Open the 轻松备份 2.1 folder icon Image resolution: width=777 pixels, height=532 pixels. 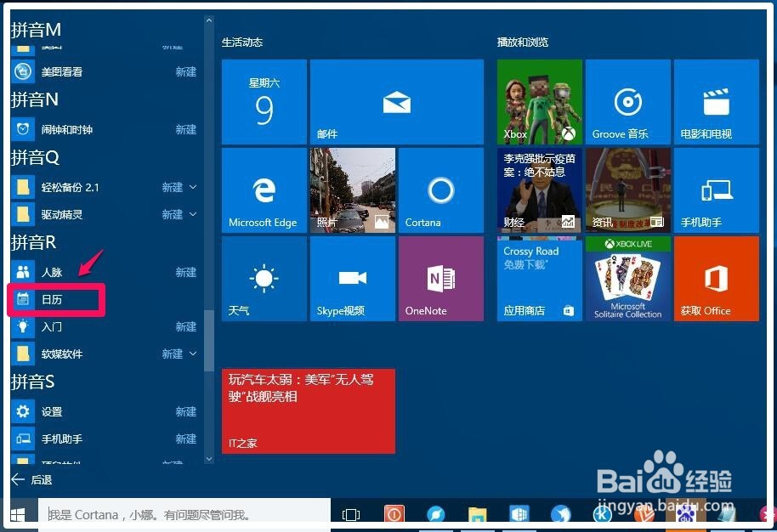(x=23, y=187)
